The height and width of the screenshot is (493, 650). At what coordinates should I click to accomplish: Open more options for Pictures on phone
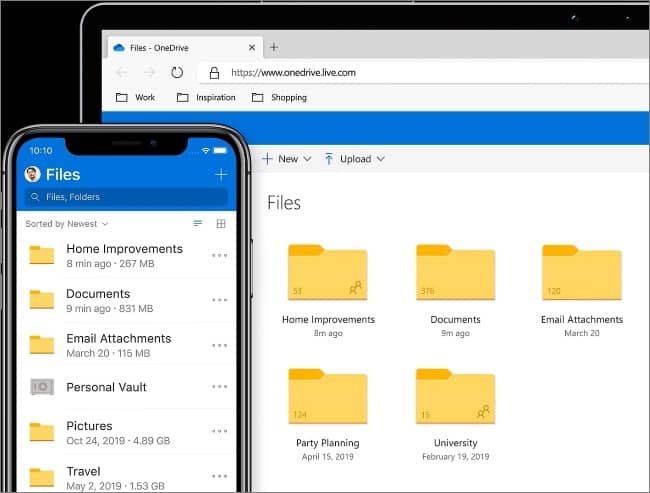coord(219,431)
